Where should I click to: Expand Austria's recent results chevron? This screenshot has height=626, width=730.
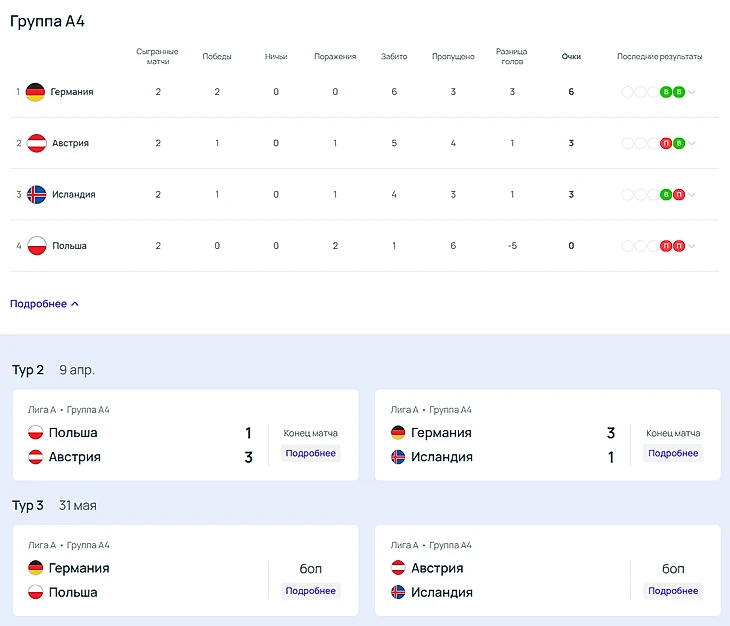point(692,143)
